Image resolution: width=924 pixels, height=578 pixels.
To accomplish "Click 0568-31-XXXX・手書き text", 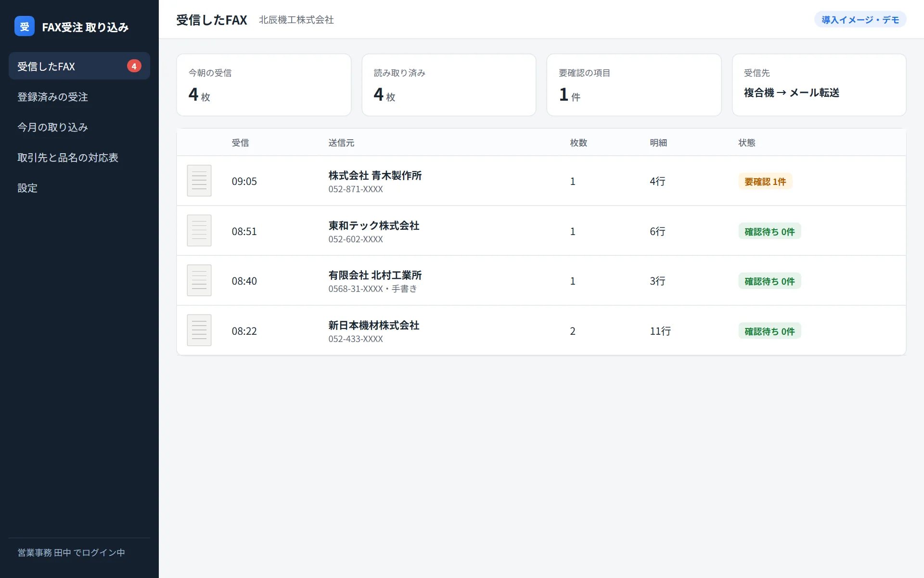I will pos(373,289).
